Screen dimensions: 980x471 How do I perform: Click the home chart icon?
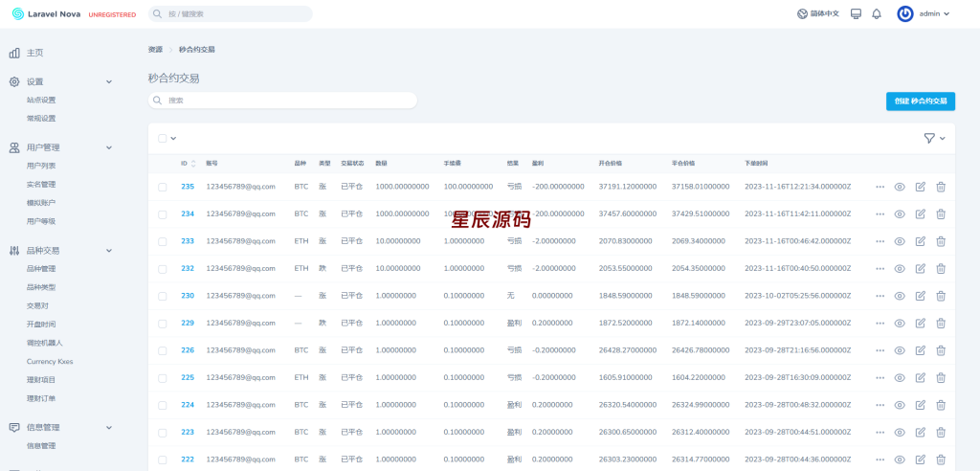click(14, 54)
